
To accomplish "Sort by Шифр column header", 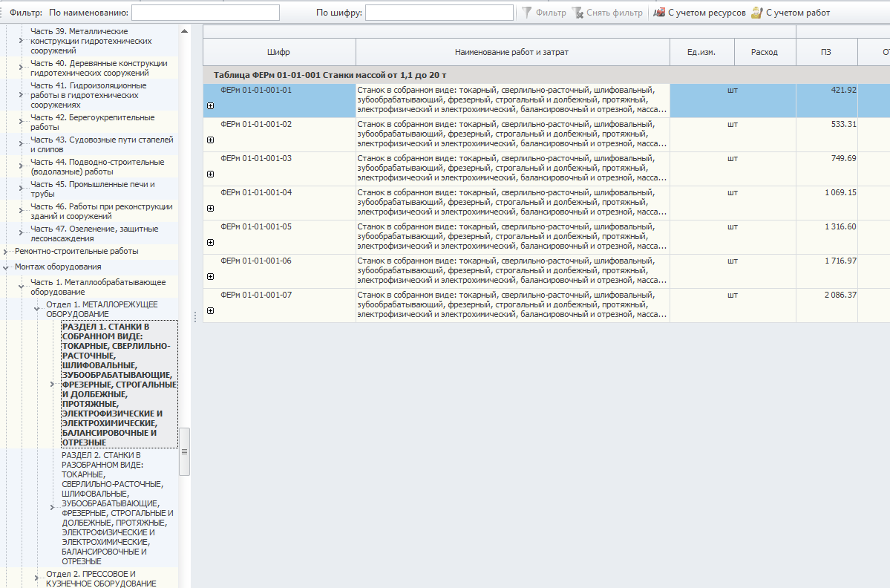I will pos(278,52).
